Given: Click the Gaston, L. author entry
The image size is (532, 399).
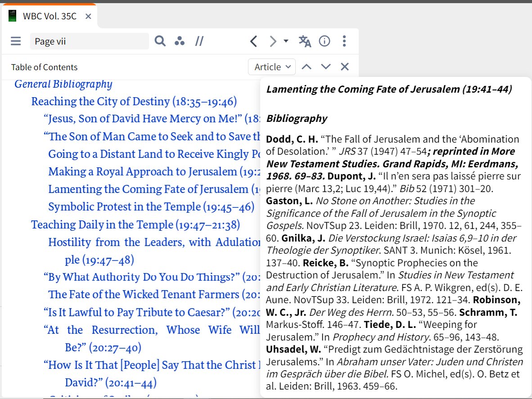Looking at the screenshot, I should (x=289, y=201).
